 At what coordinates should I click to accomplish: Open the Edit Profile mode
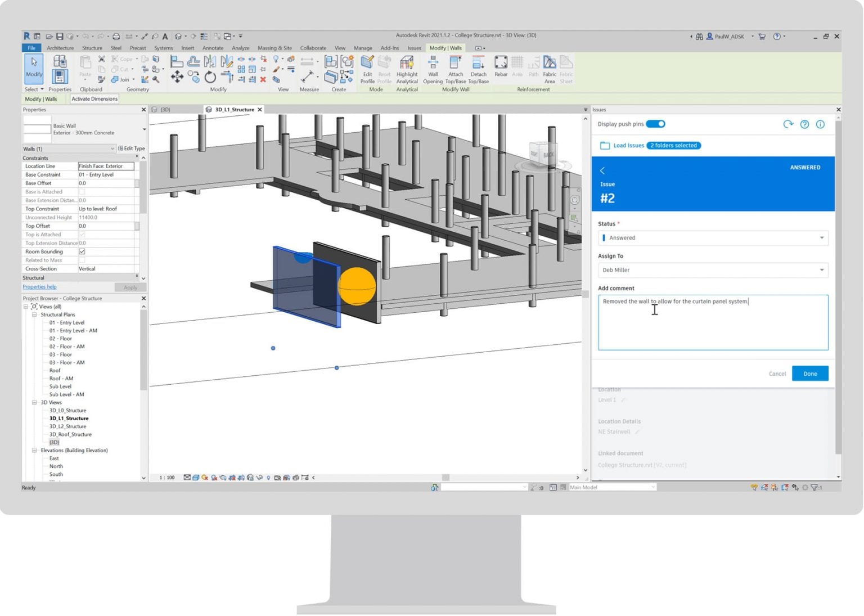[x=367, y=69]
